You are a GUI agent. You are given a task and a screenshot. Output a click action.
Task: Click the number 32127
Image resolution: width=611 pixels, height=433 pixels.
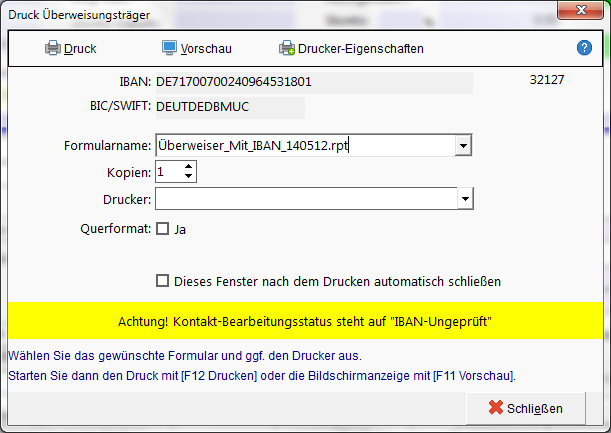(547, 80)
